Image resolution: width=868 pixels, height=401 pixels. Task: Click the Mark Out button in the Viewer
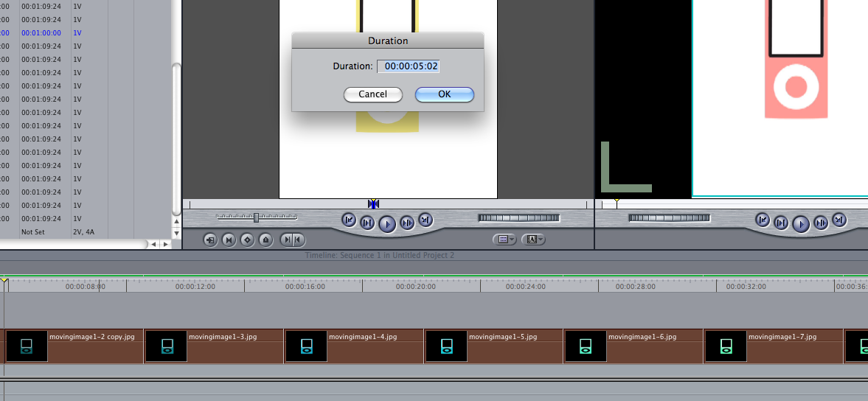pyautogui.click(x=299, y=240)
